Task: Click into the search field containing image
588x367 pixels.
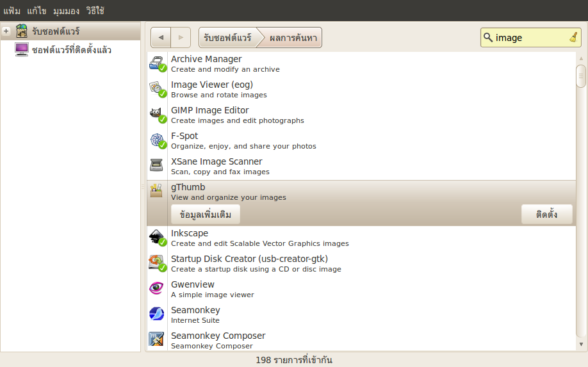Action: click(530, 38)
